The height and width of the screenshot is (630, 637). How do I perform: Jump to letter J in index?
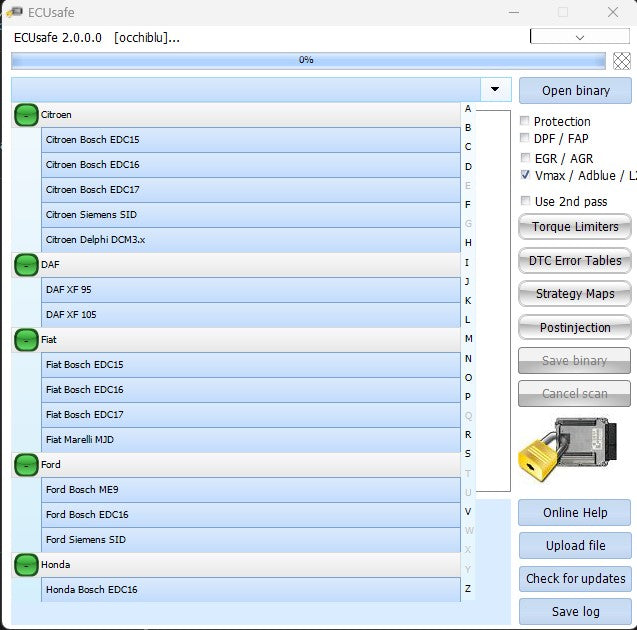pyautogui.click(x=468, y=281)
